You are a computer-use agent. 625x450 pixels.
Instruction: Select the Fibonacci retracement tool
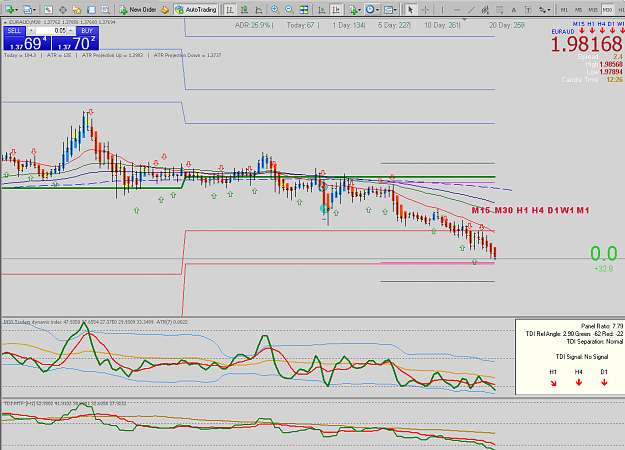point(499,10)
